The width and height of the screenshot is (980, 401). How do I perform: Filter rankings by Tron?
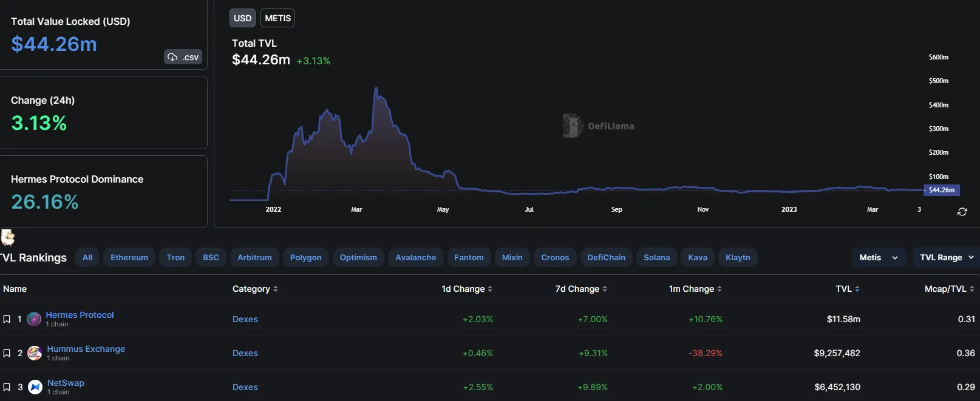pos(175,257)
